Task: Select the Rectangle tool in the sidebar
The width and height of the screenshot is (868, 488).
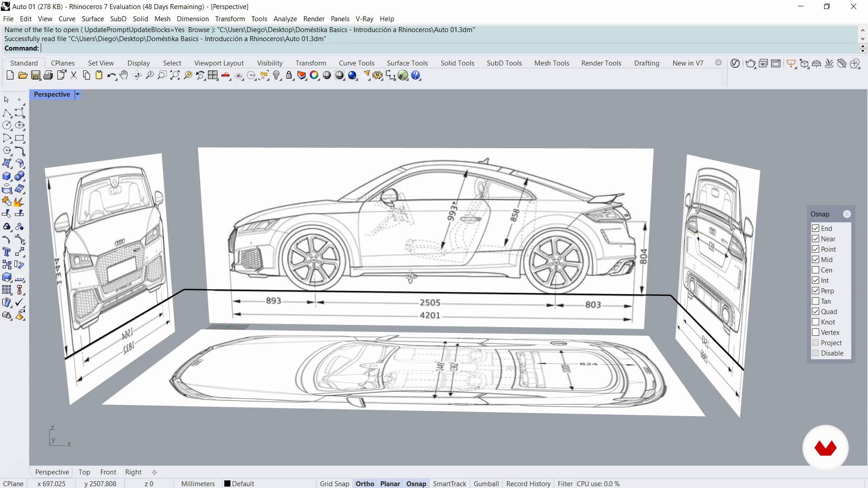Action: coord(19,138)
